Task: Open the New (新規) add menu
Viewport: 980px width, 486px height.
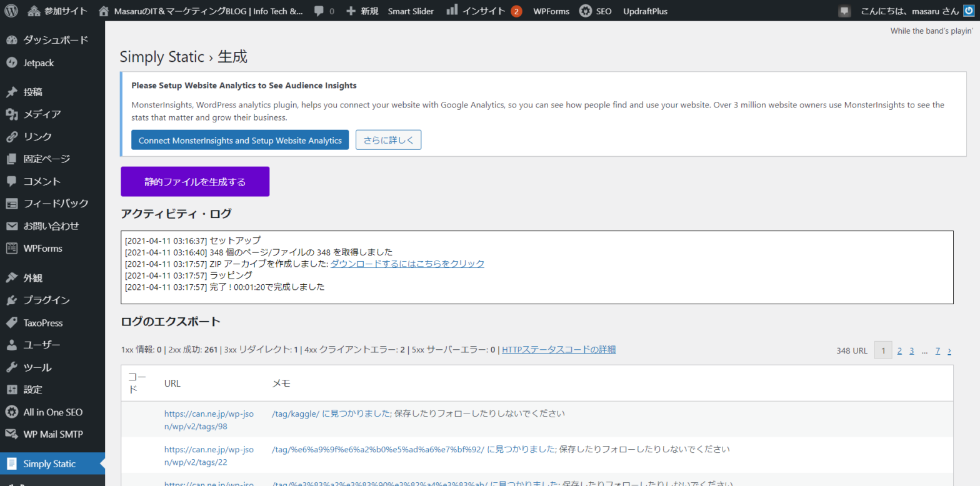Action: click(x=362, y=11)
